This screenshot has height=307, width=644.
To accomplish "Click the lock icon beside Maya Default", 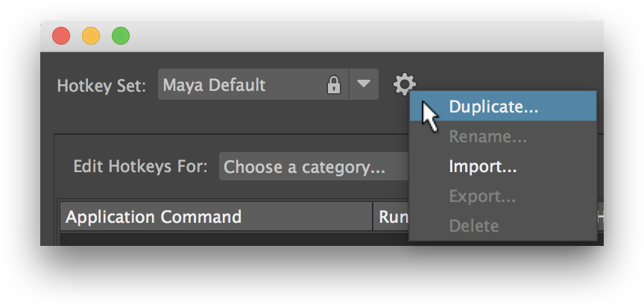I will [x=334, y=85].
